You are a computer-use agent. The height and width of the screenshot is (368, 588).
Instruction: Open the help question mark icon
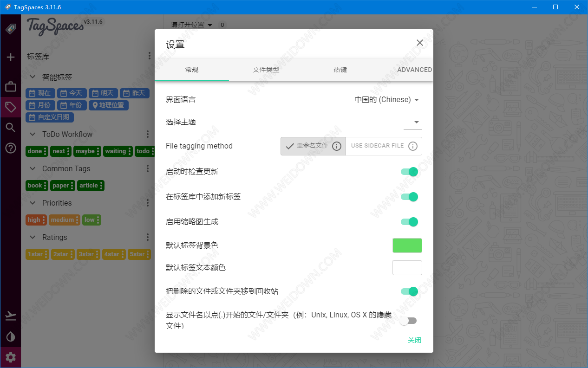(x=10, y=148)
